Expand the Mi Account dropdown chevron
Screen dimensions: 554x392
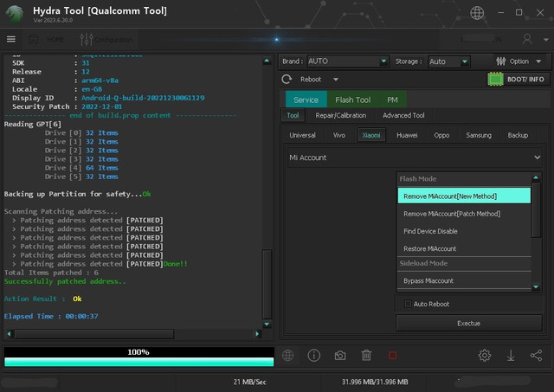(x=537, y=157)
